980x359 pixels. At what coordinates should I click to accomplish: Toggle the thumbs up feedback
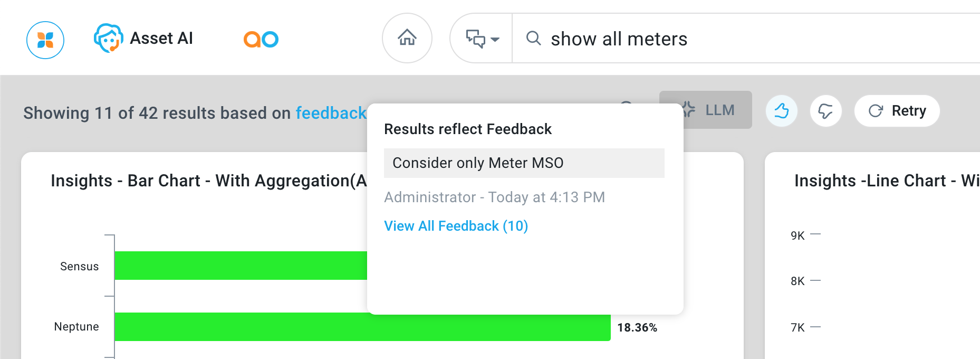tap(781, 111)
